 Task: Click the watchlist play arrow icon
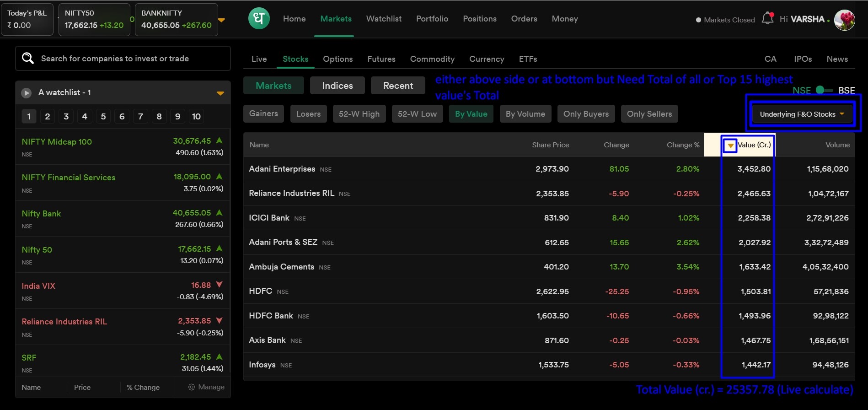point(27,93)
